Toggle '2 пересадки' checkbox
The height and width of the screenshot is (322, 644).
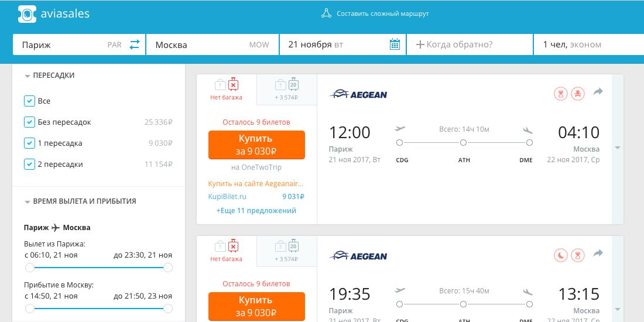(x=29, y=165)
